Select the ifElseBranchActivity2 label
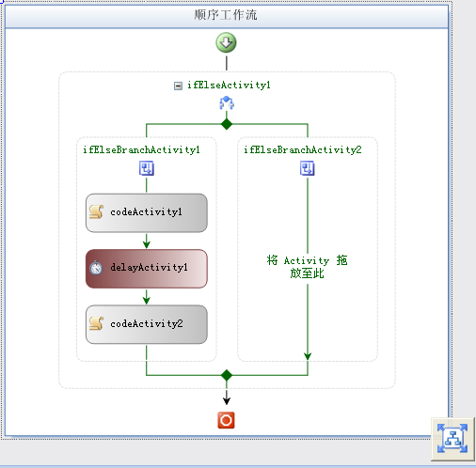The image size is (476, 468). point(303,150)
